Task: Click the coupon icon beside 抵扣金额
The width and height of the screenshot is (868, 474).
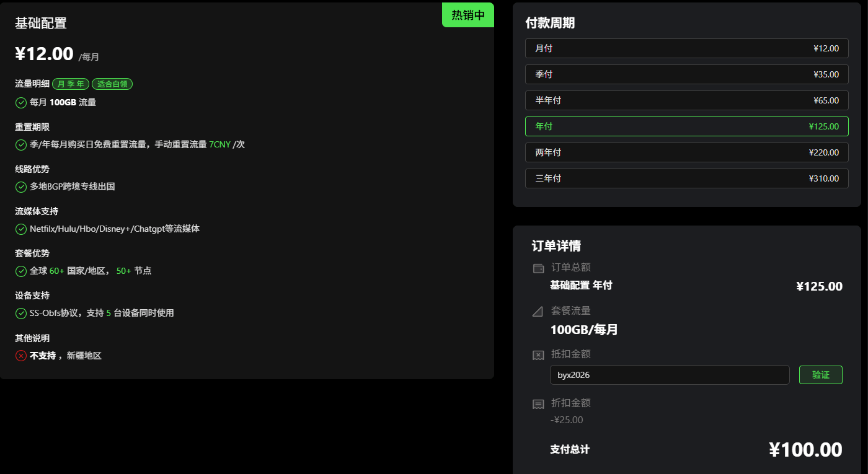Action: click(x=538, y=354)
